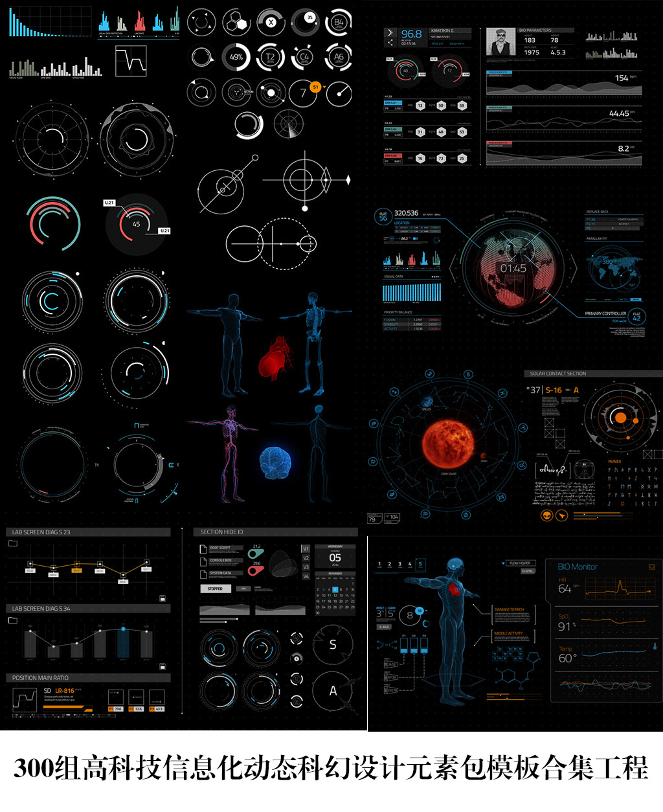This screenshot has width=663, height=812.
Task: Click the MIDDLE ACTIVITY label
Action: [x=508, y=633]
